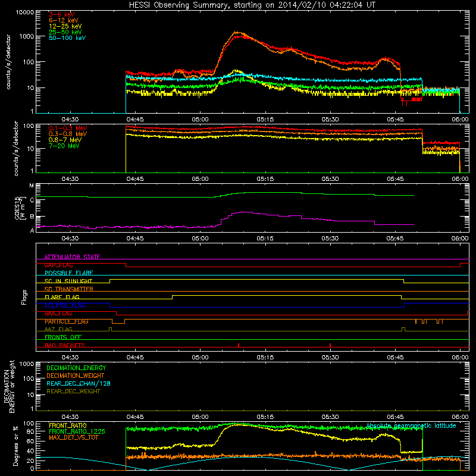Click the BAD_PACKETS spike near 05:09
Viewport: 476px width, 476px height.
tap(239, 345)
